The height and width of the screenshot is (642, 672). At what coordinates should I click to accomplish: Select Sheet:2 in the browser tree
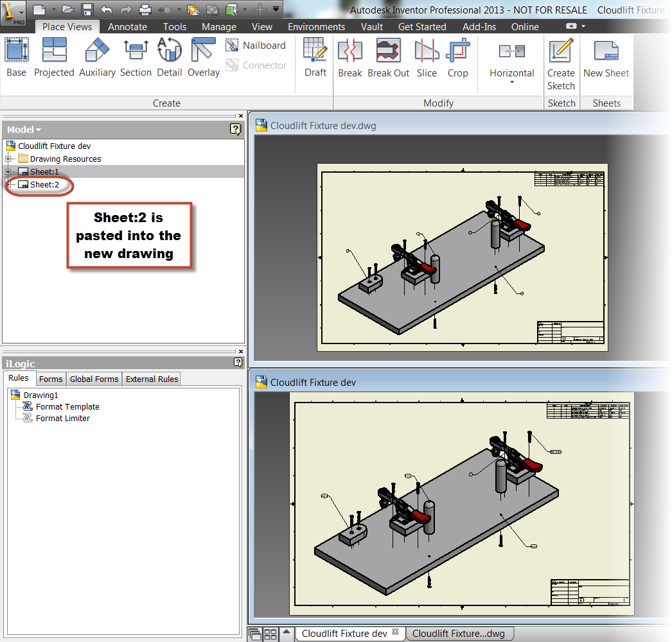pyautogui.click(x=44, y=185)
